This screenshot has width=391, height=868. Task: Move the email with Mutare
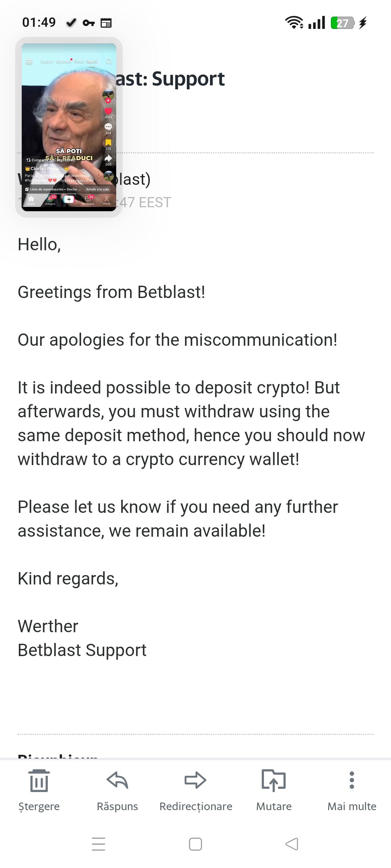(274, 788)
